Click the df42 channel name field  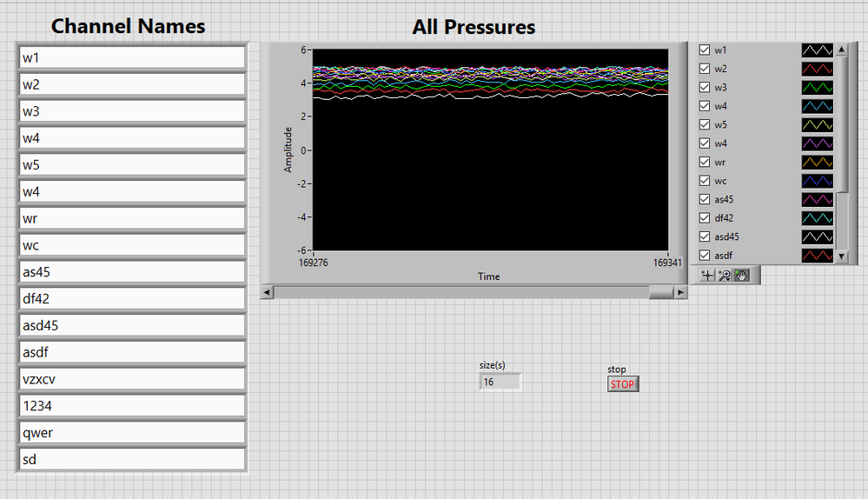click(132, 298)
